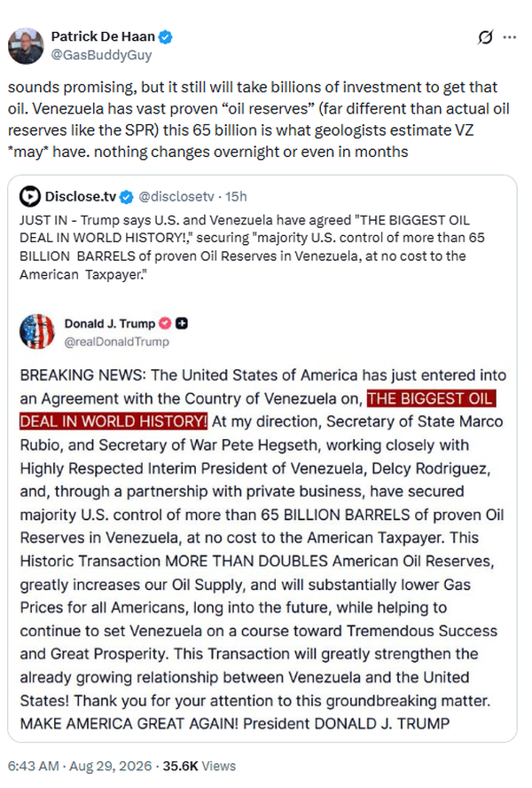Open the quoted Disclose.tv post text
The height and width of the screenshot is (788, 532).
point(252,248)
